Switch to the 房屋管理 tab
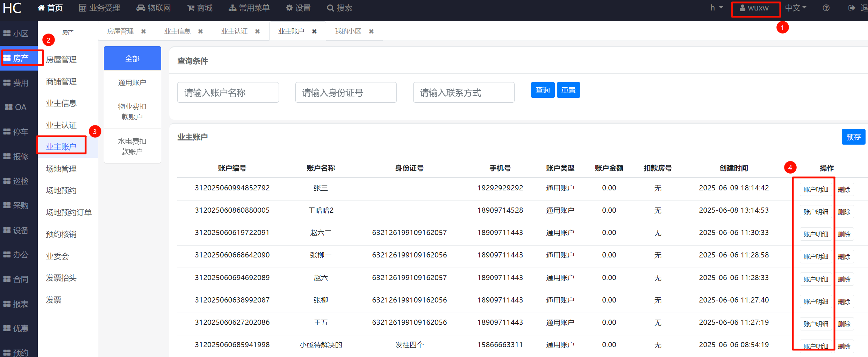 [x=120, y=31]
